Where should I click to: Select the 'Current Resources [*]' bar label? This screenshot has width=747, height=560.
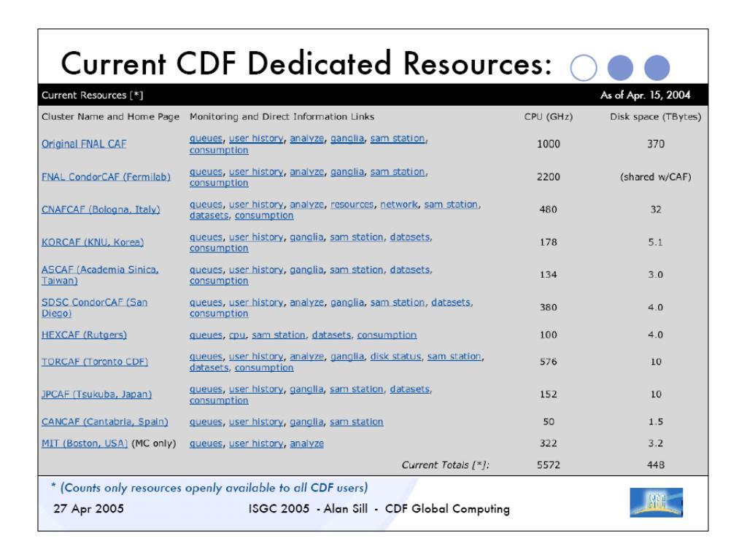click(93, 96)
